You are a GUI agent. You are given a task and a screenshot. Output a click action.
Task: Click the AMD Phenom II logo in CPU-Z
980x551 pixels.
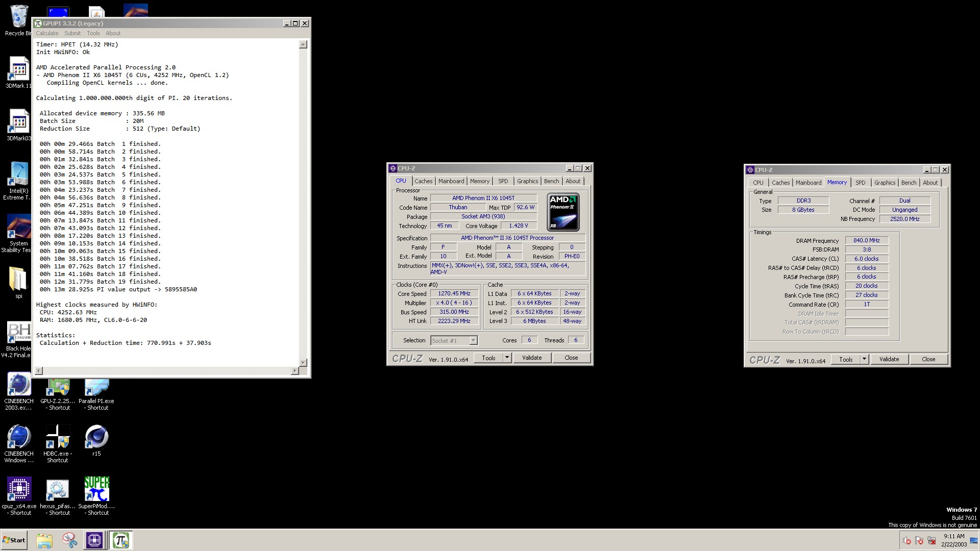tap(563, 212)
